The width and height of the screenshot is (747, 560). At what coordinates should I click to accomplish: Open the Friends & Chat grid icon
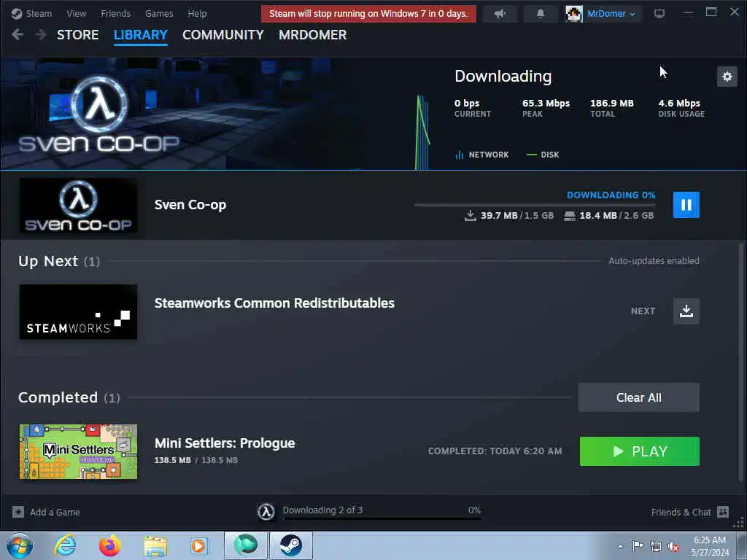pos(723,512)
